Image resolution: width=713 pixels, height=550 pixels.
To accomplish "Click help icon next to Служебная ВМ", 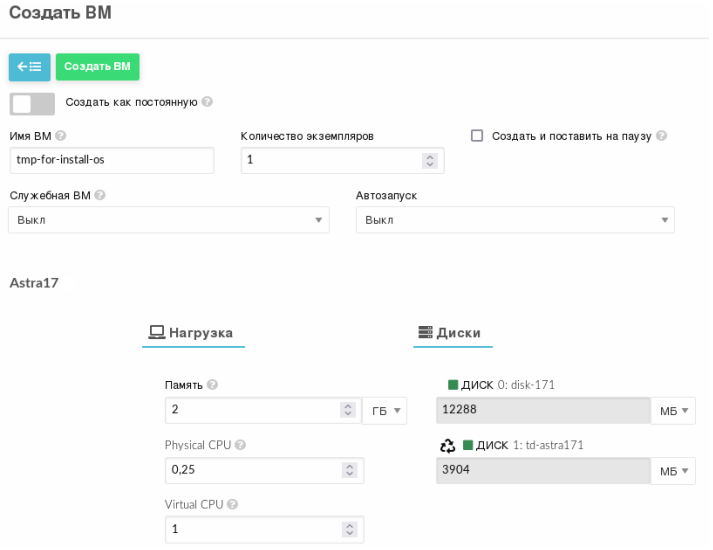I will (100, 196).
